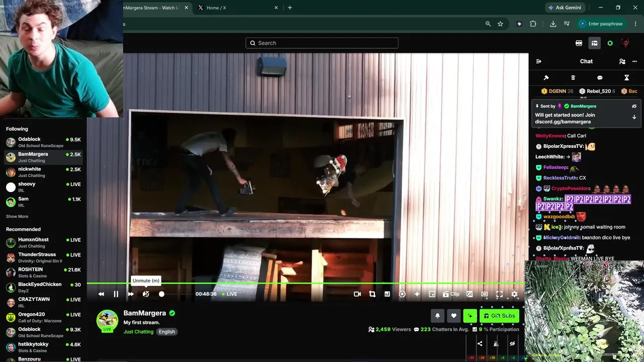Collapse the chat panel
The width and height of the screenshot is (644, 362).
(539, 61)
